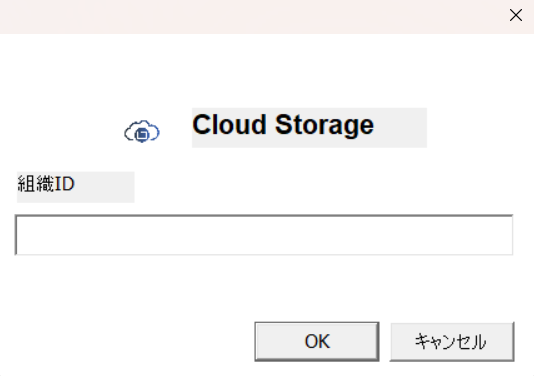534x376 pixels.
Task: Click the word "Storage" in the heading
Action: click(x=324, y=126)
